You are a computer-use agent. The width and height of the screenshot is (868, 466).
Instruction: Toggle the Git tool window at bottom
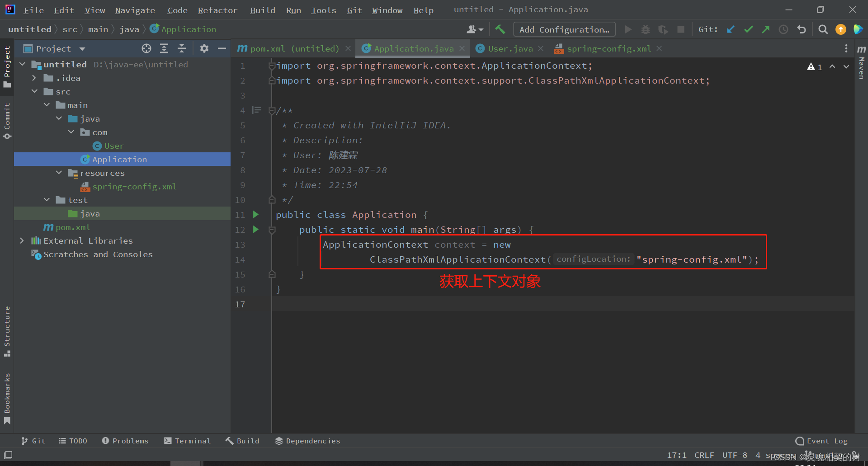(33, 441)
